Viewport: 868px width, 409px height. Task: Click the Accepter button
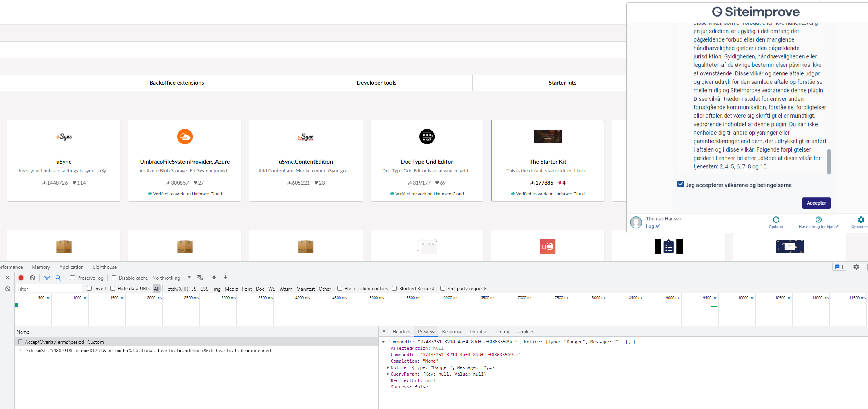(x=816, y=203)
